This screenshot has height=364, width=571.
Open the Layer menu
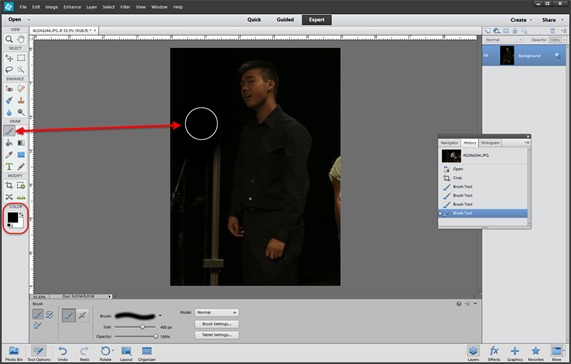click(91, 7)
